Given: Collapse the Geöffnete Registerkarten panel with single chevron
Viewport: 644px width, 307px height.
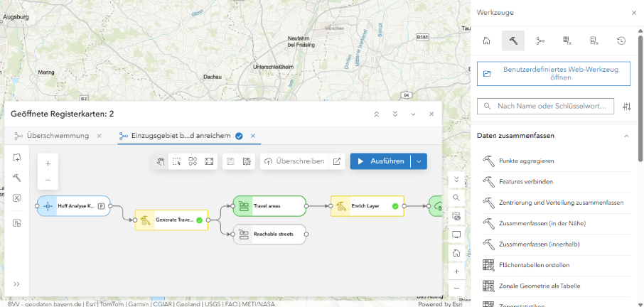Looking at the screenshot, I should (413, 114).
